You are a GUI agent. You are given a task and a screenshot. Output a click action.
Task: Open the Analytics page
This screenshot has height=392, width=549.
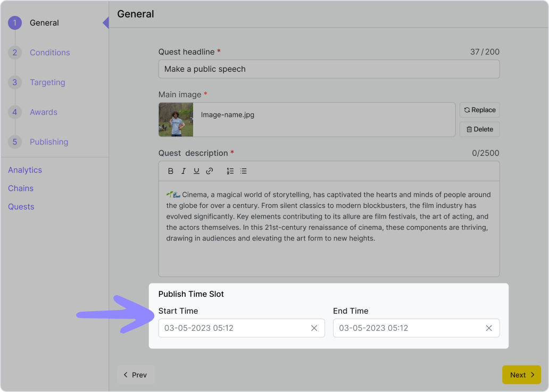[x=25, y=170]
